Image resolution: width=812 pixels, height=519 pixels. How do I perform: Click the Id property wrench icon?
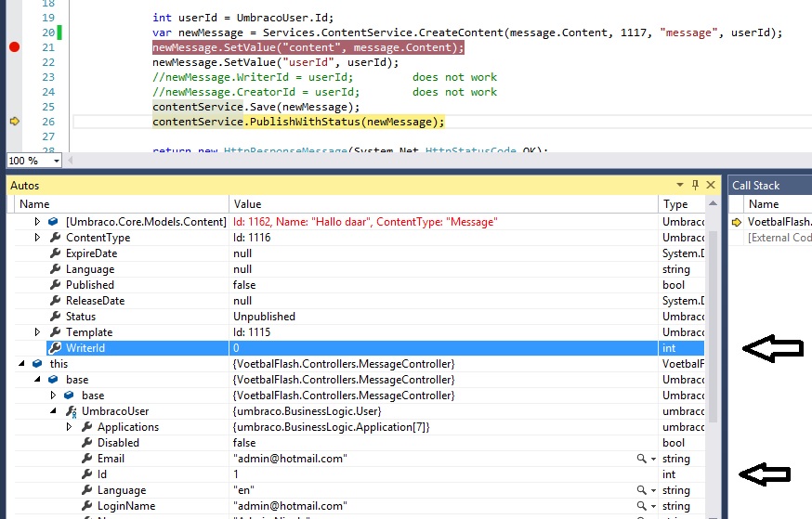tap(87, 474)
